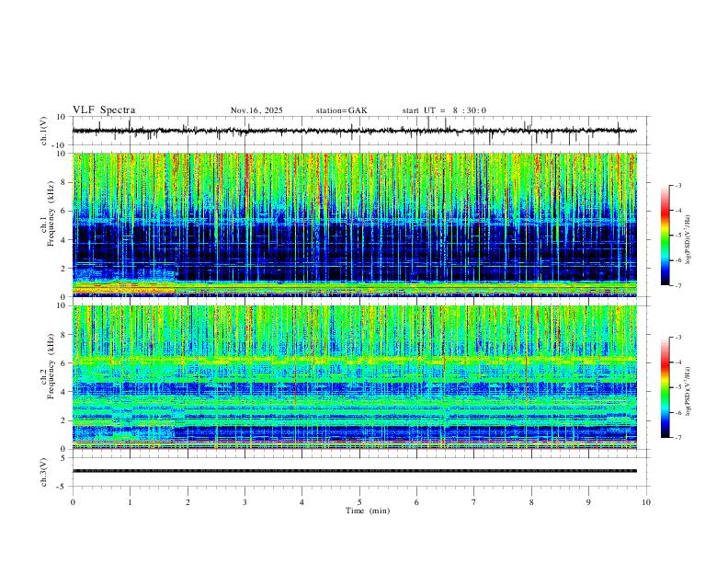Click the "-5" tick on ch.1 colorbar
Viewport: 728px width, 563px height.
[678, 236]
